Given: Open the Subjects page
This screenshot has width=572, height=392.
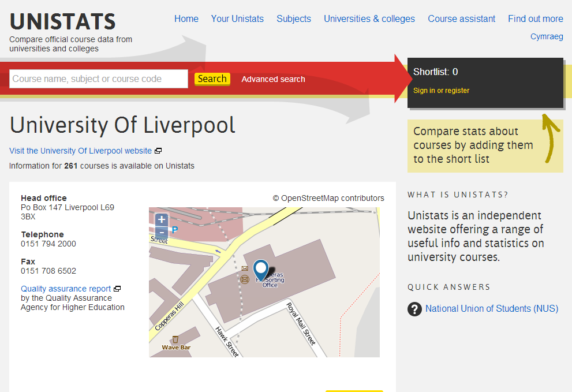Looking at the screenshot, I should 294,18.
